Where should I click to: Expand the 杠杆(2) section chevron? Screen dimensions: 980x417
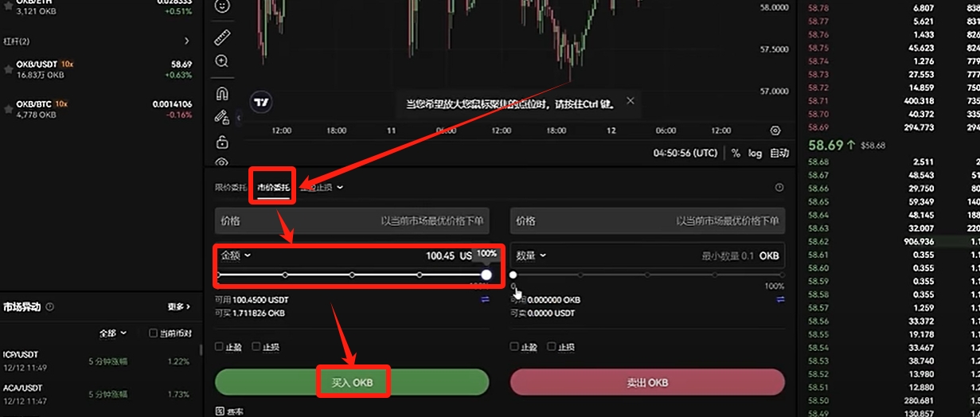click(x=187, y=41)
